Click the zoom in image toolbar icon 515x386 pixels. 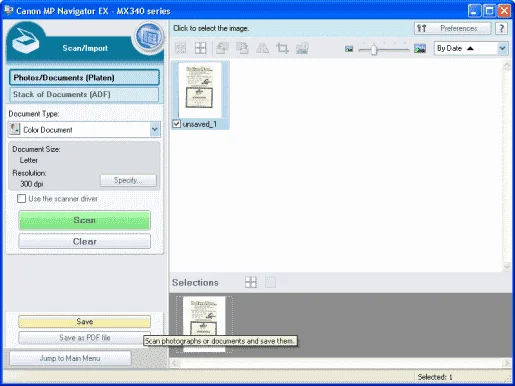(302, 48)
